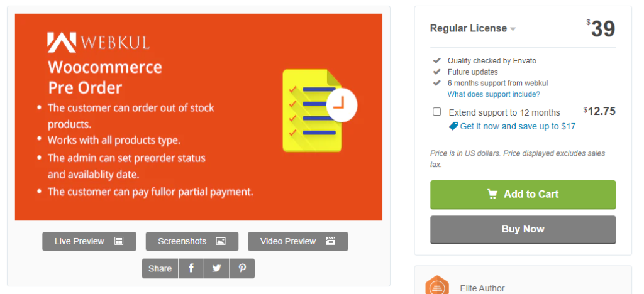The height and width of the screenshot is (294, 644).
Task: Open the Live Preview button
Action: 89,241
